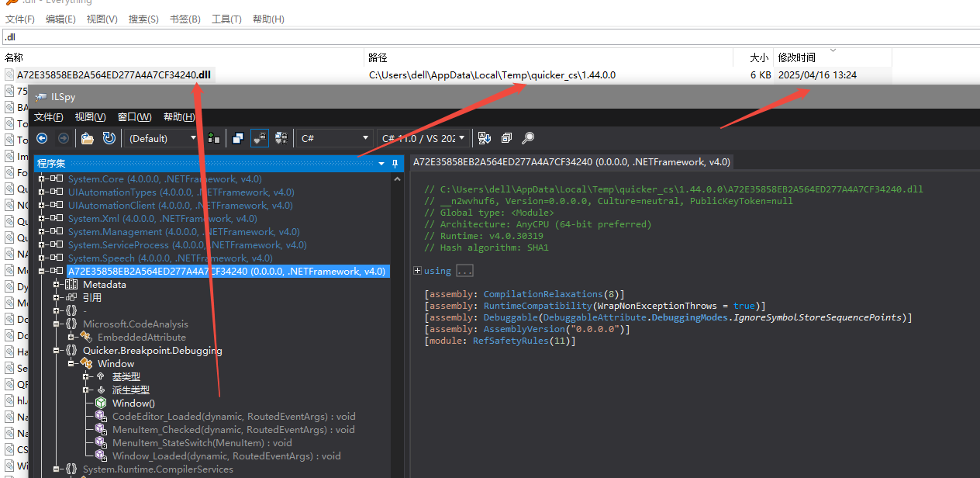Viewport: 980px width, 478px height.
Task: Collapse the Microsoft.CodeAnalysis namespace
Action: pyautogui.click(x=57, y=324)
